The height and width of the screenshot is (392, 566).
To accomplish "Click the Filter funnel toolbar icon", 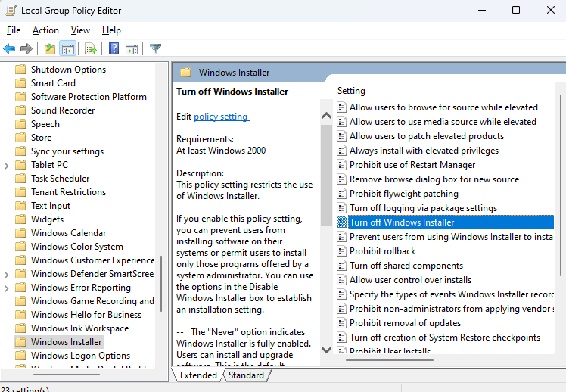I will 155,48.
